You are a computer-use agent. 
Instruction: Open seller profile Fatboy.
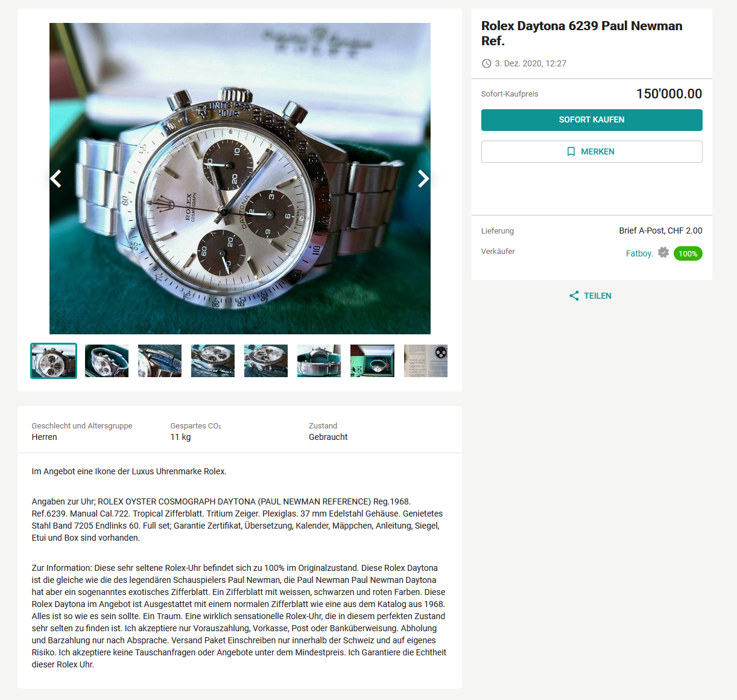coord(639,253)
